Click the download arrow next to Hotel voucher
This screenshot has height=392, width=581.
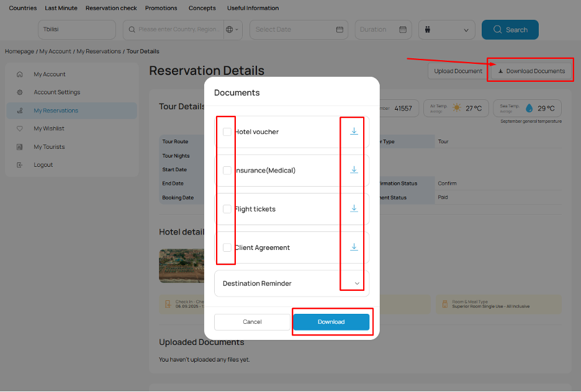pos(353,131)
